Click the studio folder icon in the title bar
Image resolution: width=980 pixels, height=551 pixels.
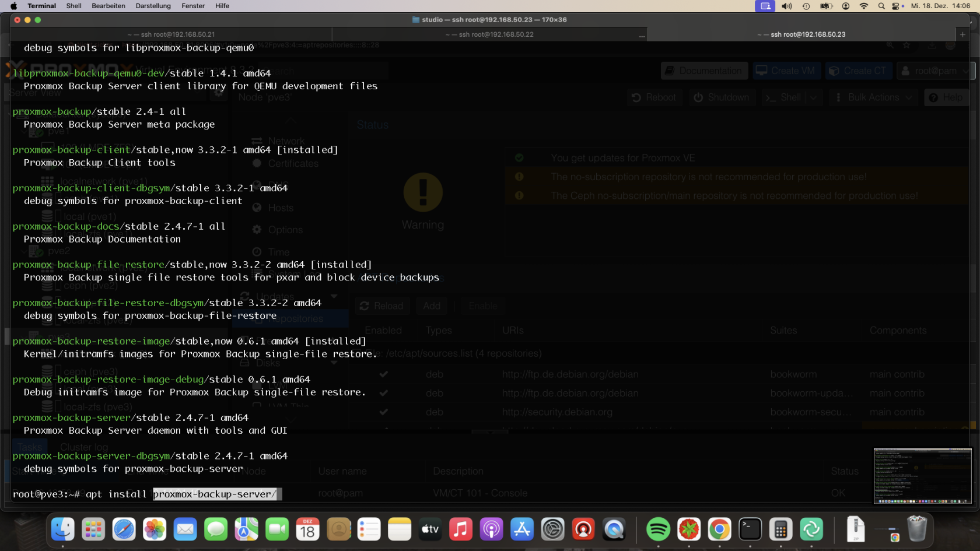[x=416, y=20]
